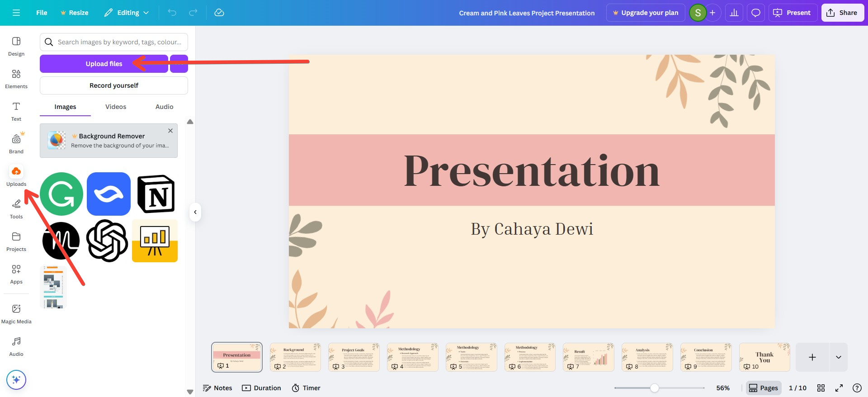Click the zoom slider handle
Image resolution: width=868 pixels, height=397 pixels.
click(655, 388)
